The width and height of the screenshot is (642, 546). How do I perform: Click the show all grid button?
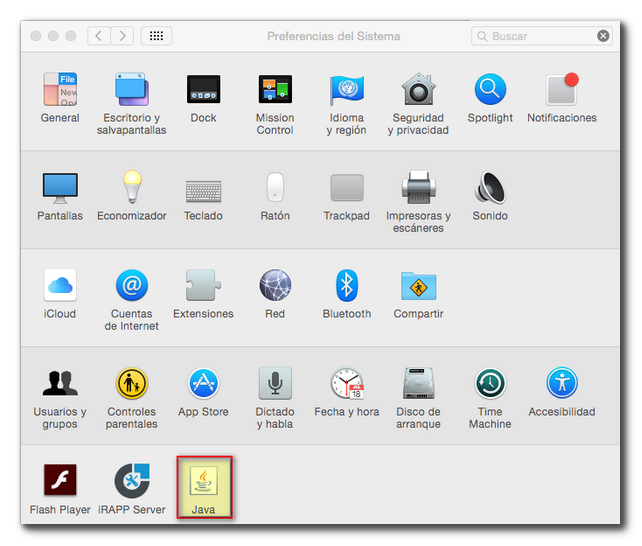pyautogui.click(x=156, y=36)
